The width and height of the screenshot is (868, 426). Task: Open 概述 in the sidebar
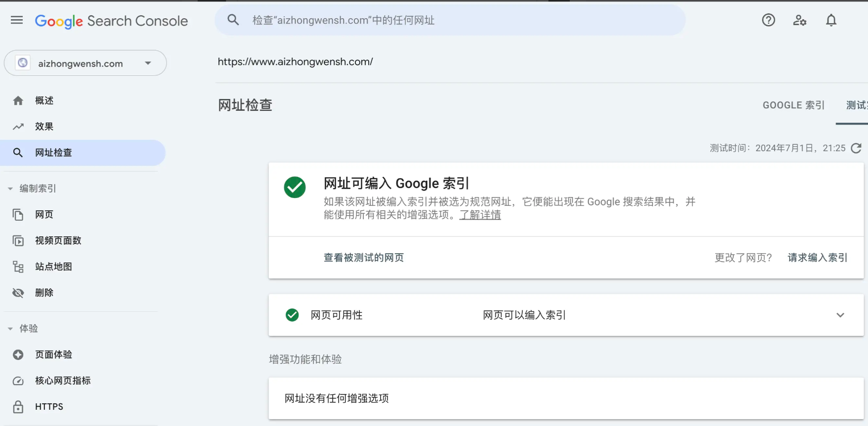tap(44, 100)
